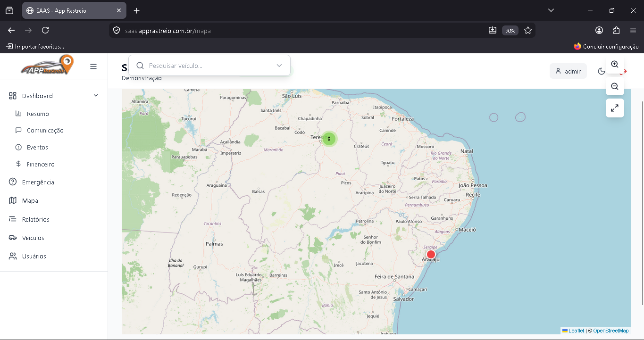
Task: Click the Salvador label on map
Action: point(403,299)
